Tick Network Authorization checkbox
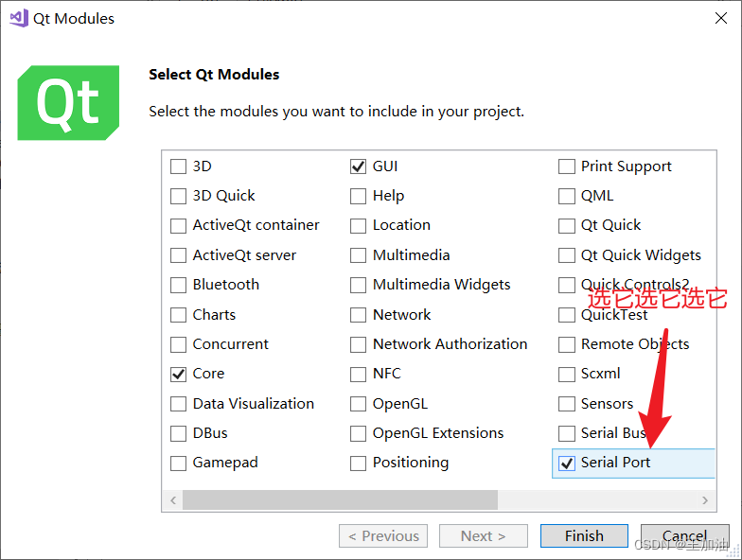Viewport: 742px width, 560px height. [x=358, y=344]
